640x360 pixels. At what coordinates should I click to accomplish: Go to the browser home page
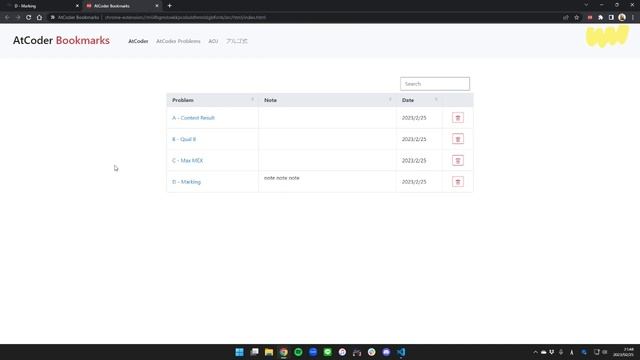pos(39,18)
